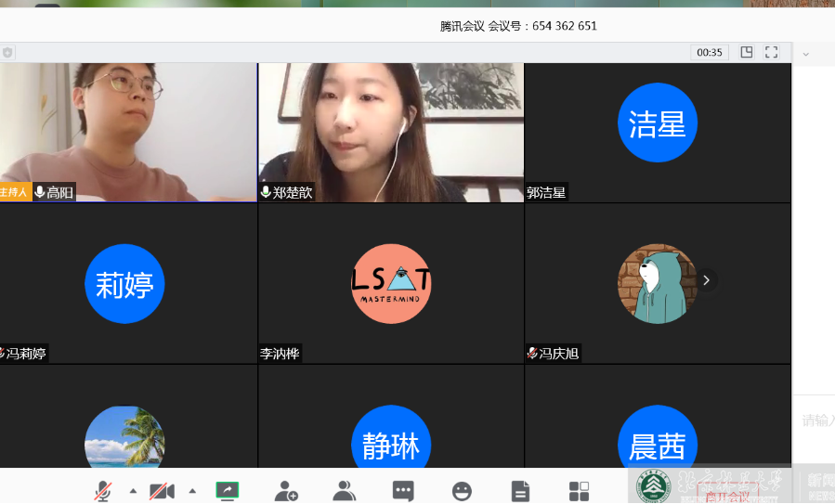Select 高阳 host video tile
The height and width of the screenshot is (504, 835).
pyautogui.click(x=128, y=133)
